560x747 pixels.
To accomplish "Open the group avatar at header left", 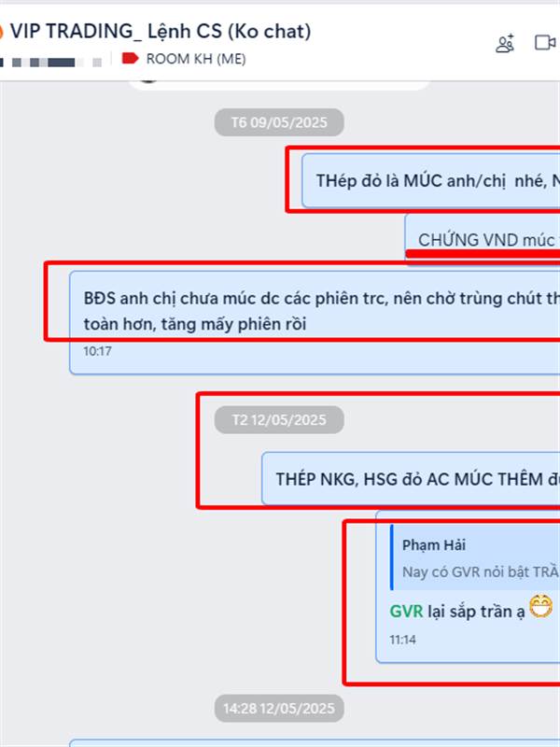I will tap(2, 32).
